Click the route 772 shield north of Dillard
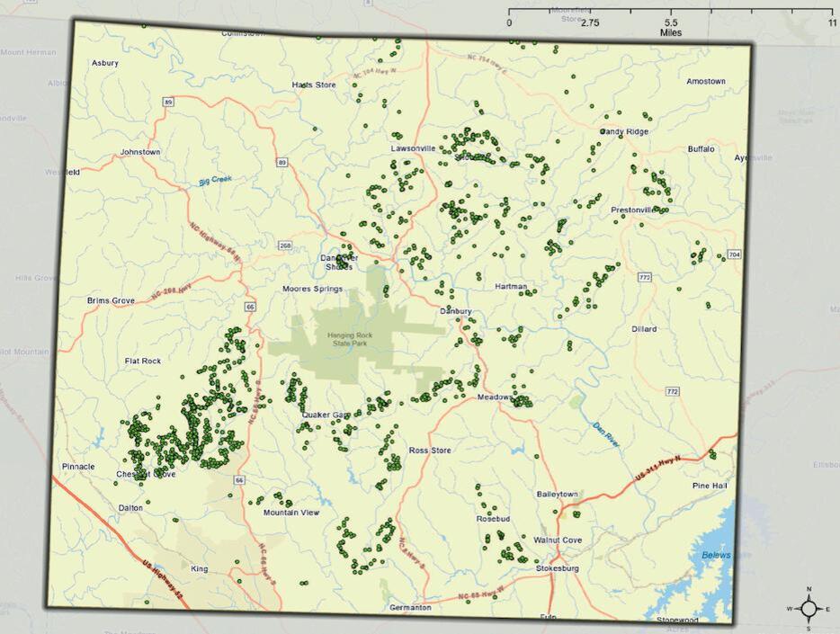 pyautogui.click(x=645, y=277)
